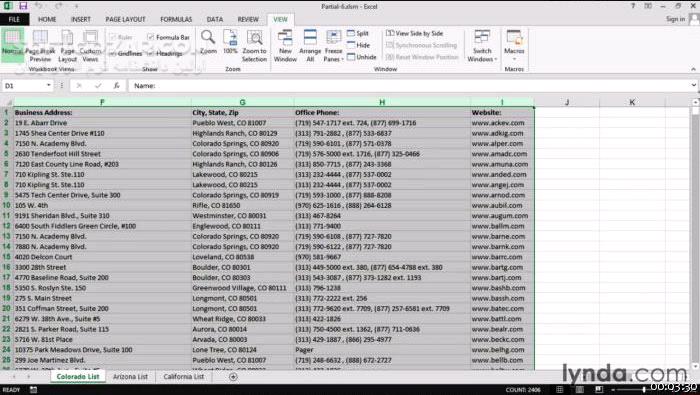Click the formula bar input
Image resolution: width=700 pixels, height=395 pixels.
408,86
